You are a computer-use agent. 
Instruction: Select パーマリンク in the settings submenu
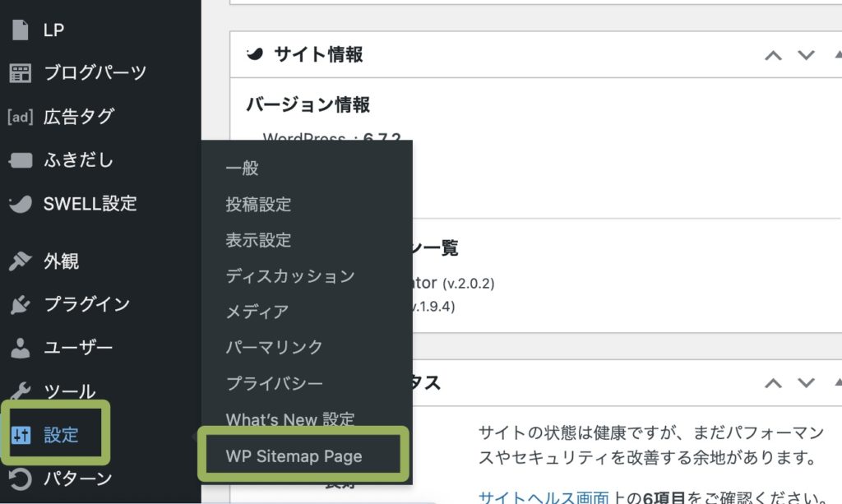coord(273,348)
